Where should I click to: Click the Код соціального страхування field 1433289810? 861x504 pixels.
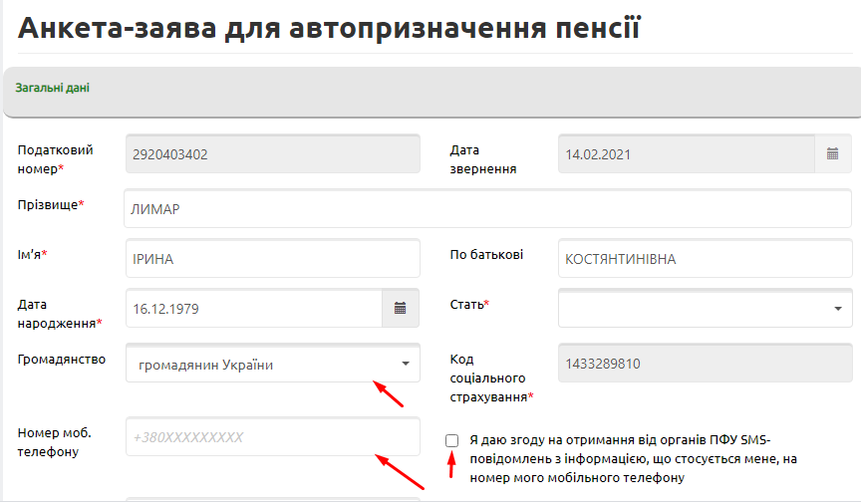pos(706,364)
